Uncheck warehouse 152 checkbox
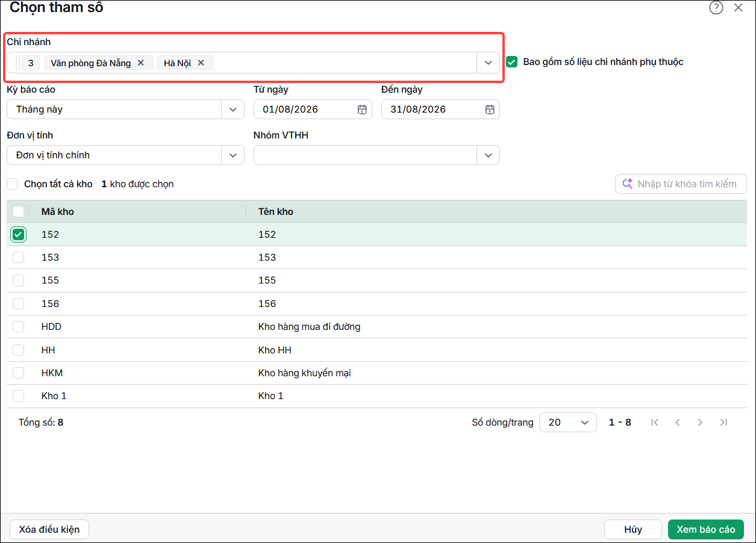Image resolution: width=756 pixels, height=543 pixels. 19,234
